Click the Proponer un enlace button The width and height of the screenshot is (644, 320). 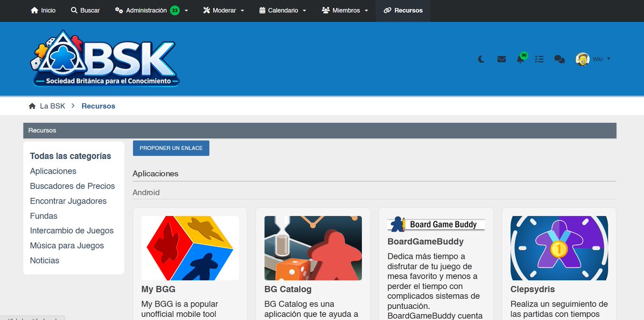pyautogui.click(x=171, y=148)
